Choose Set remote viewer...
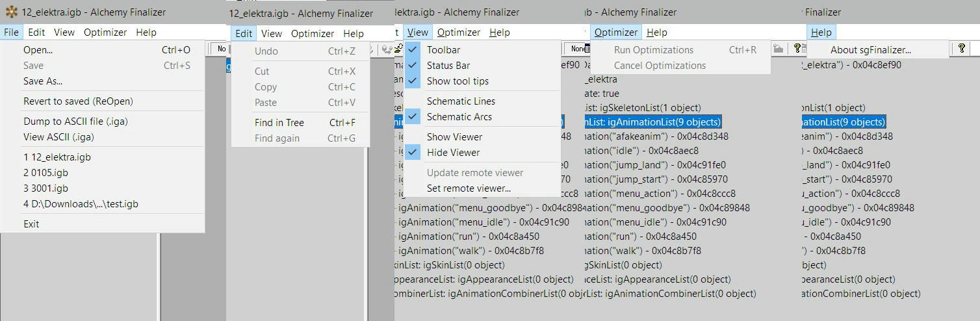Image resolution: width=980 pixels, height=321 pixels. [482, 188]
